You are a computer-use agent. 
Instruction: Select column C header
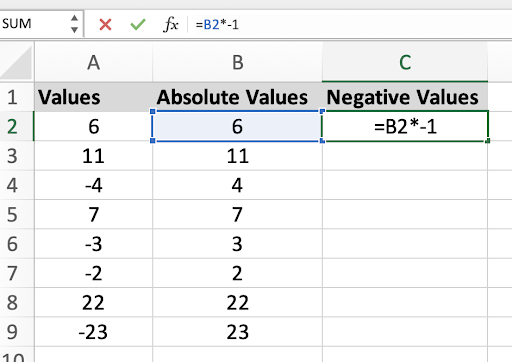pyautogui.click(x=405, y=62)
